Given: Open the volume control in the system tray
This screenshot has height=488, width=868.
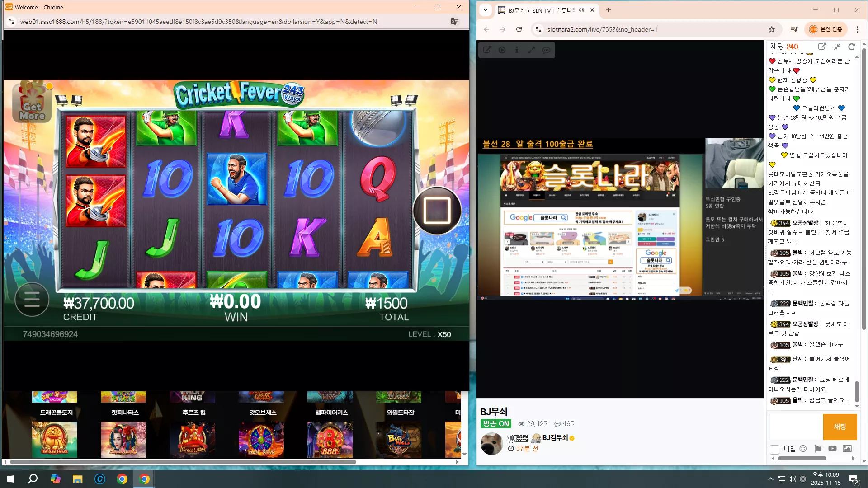Looking at the screenshot, I should click(792, 479).
